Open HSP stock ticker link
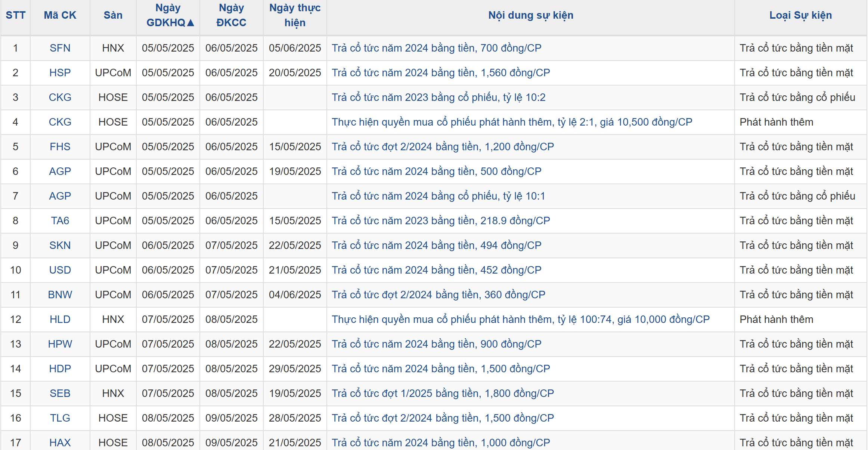 pyautogui.click(x=60, y=73)
